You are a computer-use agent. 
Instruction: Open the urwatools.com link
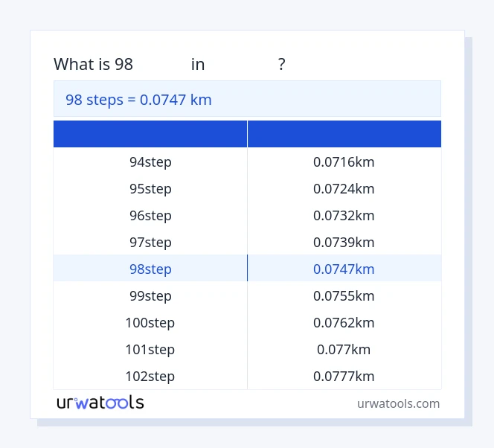point(398,403)
